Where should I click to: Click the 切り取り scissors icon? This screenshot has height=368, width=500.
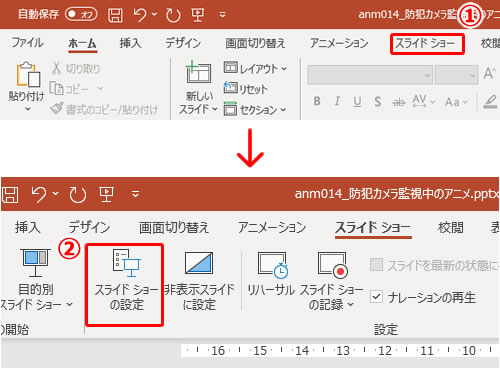56,68
